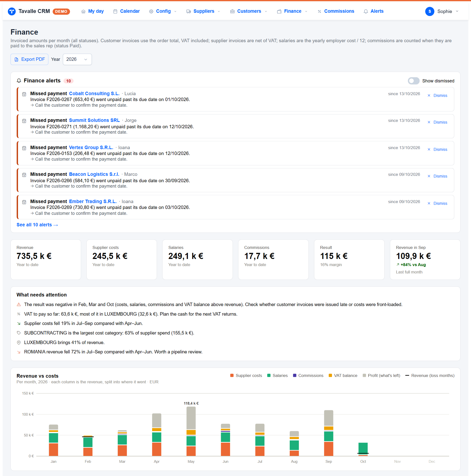Open the Sophie user menu chevron

(x=457, y=11)
